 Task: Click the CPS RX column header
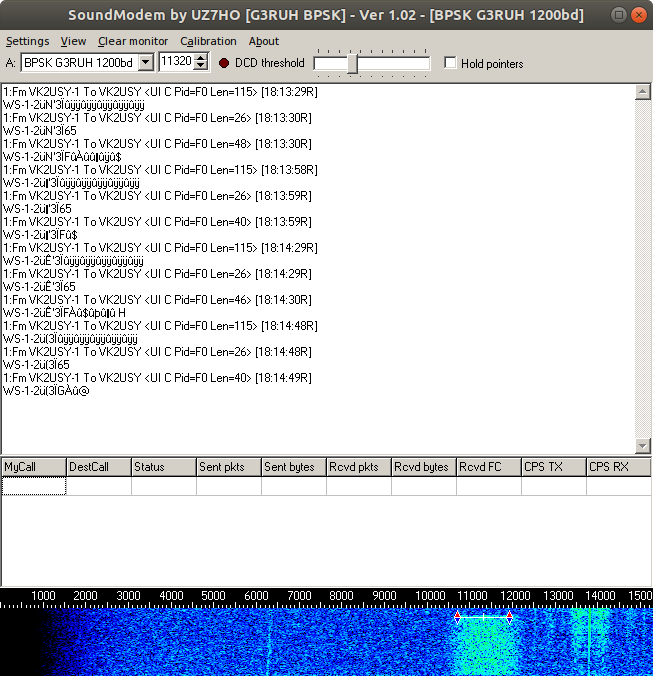click(x=619, y=467)
